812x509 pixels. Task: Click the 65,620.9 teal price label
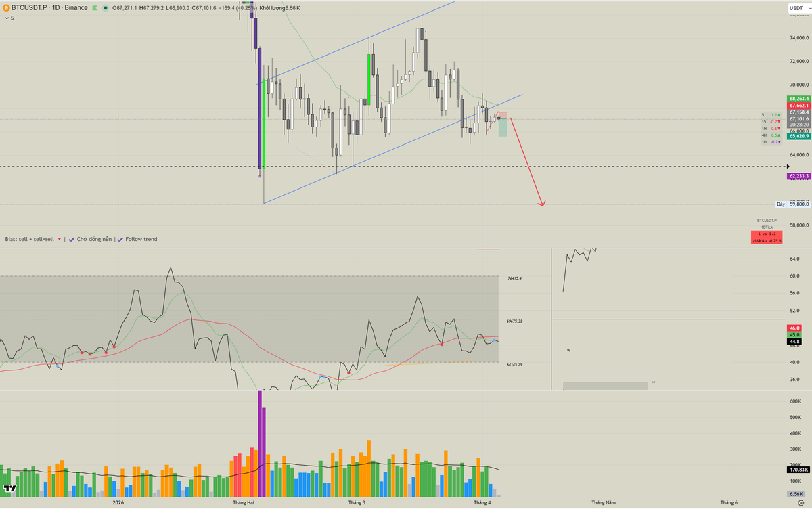pyautogui.click(x=798, y=136)
